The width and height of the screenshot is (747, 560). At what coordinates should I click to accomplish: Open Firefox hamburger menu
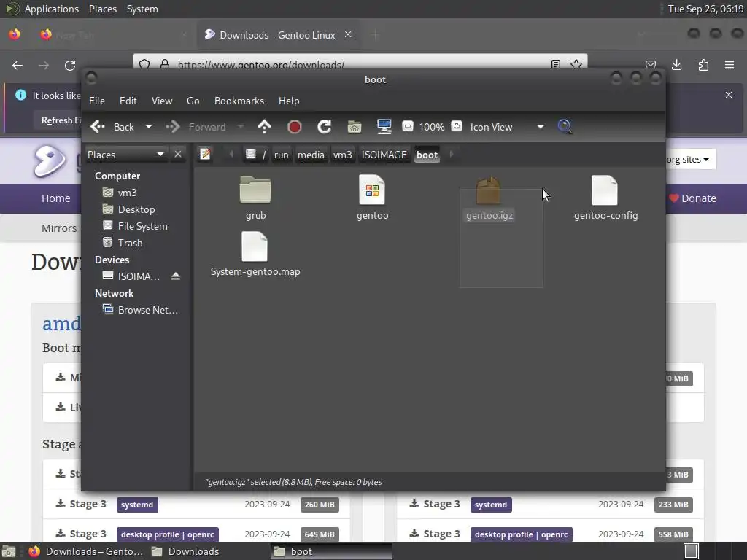729,65
